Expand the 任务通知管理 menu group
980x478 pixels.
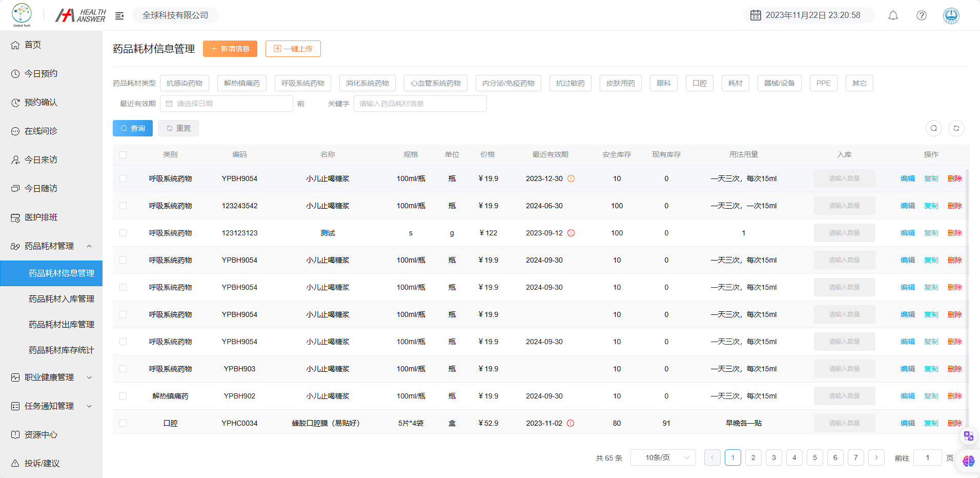coord(51,406)
